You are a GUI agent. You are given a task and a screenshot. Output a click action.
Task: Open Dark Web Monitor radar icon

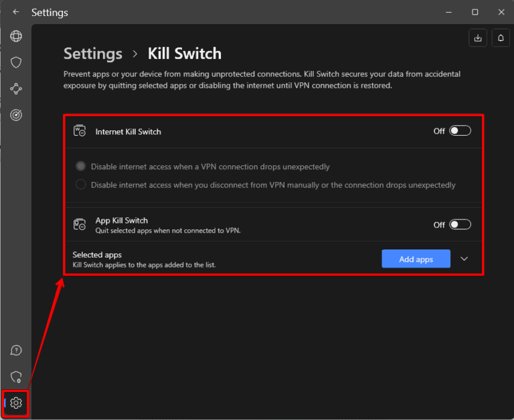[16, 115]
